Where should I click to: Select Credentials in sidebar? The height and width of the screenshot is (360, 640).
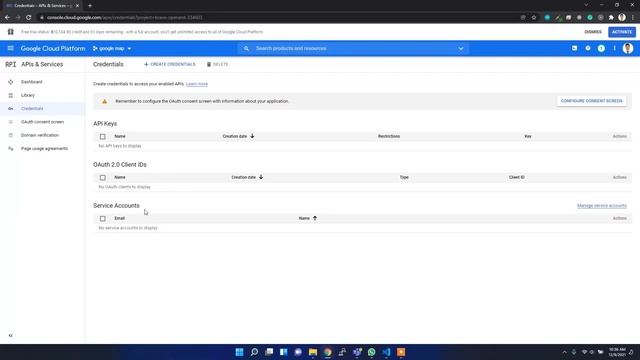32,109
